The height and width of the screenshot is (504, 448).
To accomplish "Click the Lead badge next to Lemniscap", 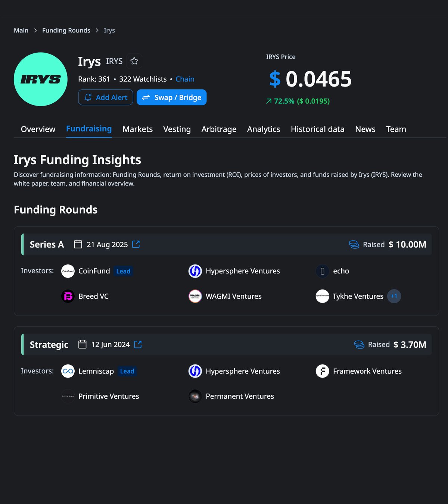I will point(127,371).
